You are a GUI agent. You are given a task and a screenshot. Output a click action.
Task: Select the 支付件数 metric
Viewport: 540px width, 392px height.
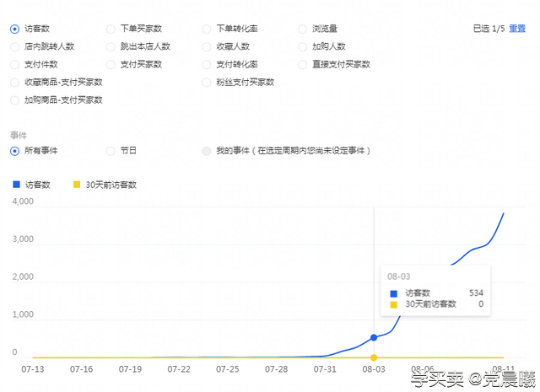point(15,65)
